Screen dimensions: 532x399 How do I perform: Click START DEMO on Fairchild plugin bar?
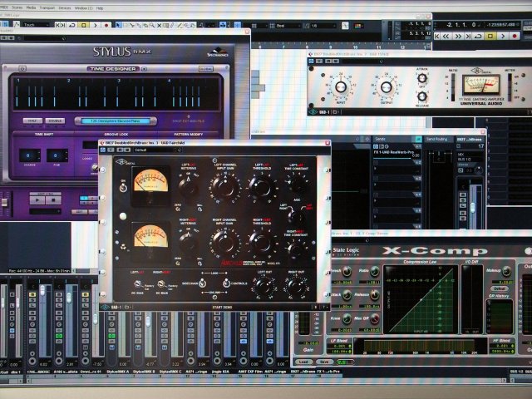click(x=222, y=308)
